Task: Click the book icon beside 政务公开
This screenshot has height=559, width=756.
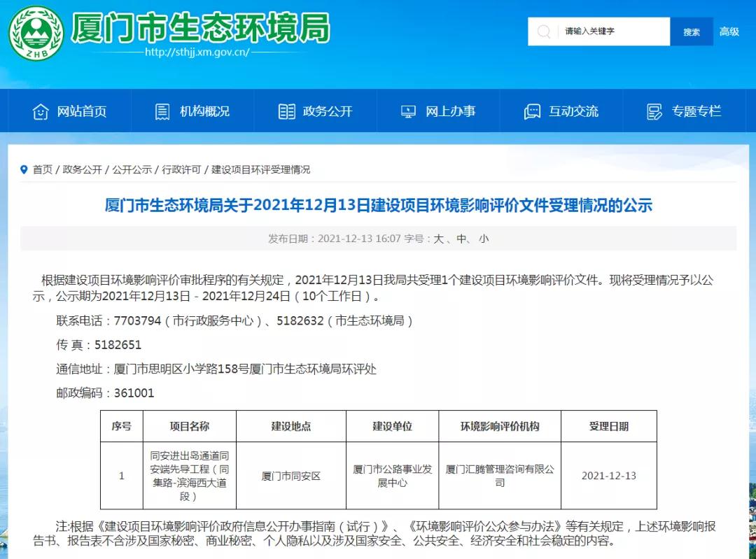Action: [x=286, y=111]
